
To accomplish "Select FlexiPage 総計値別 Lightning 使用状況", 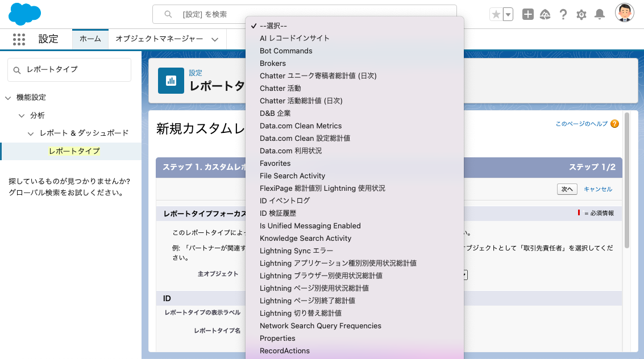I will pyautogui.click(x=355, y=189).
